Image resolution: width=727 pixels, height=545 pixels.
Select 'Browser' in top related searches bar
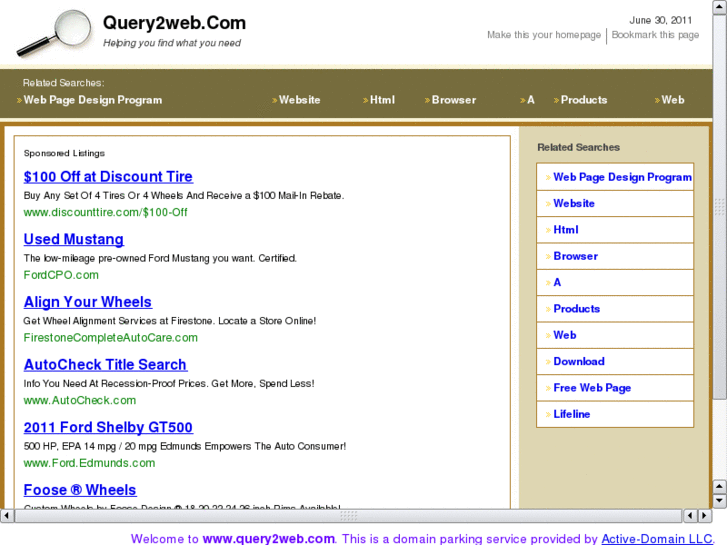click(x=454, y=100)
